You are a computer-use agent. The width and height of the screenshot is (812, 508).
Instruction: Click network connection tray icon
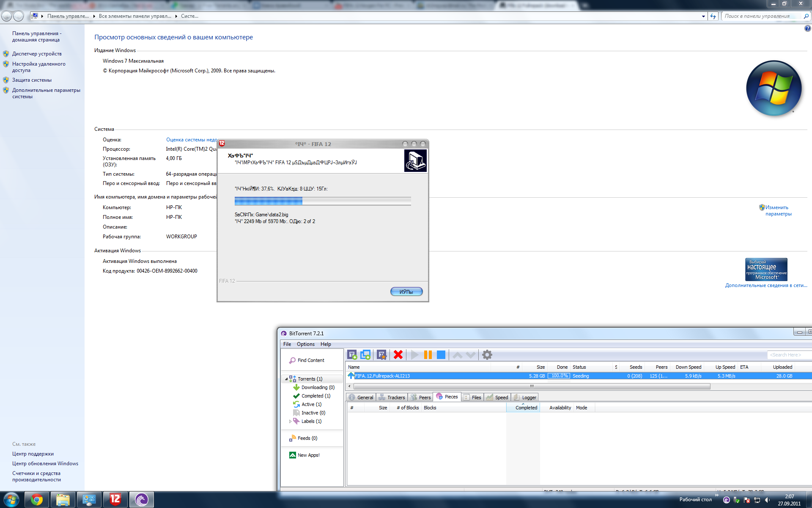click(x=757, y=500)
